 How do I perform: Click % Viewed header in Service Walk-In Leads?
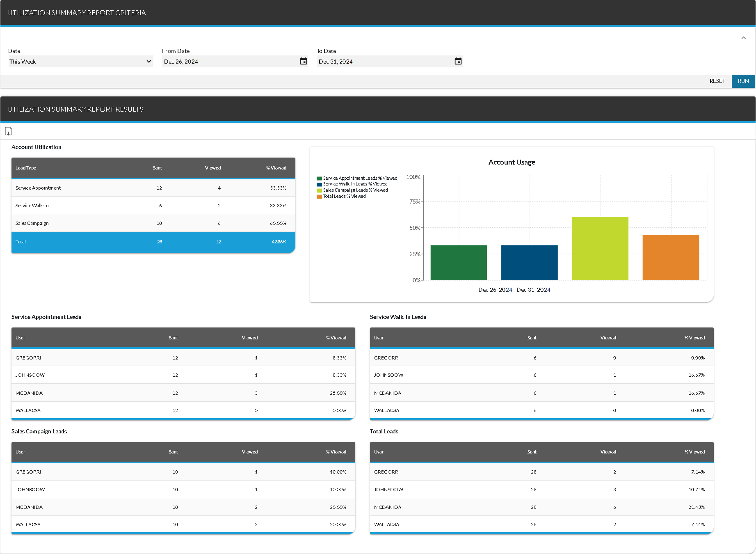pyautogui.click(x=694, y=338)
